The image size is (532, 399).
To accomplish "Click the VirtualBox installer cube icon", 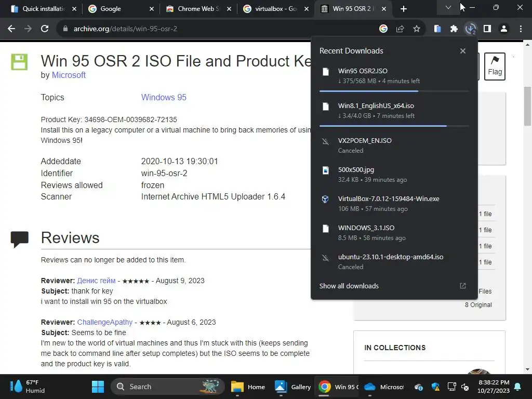I will pos(325,199).
